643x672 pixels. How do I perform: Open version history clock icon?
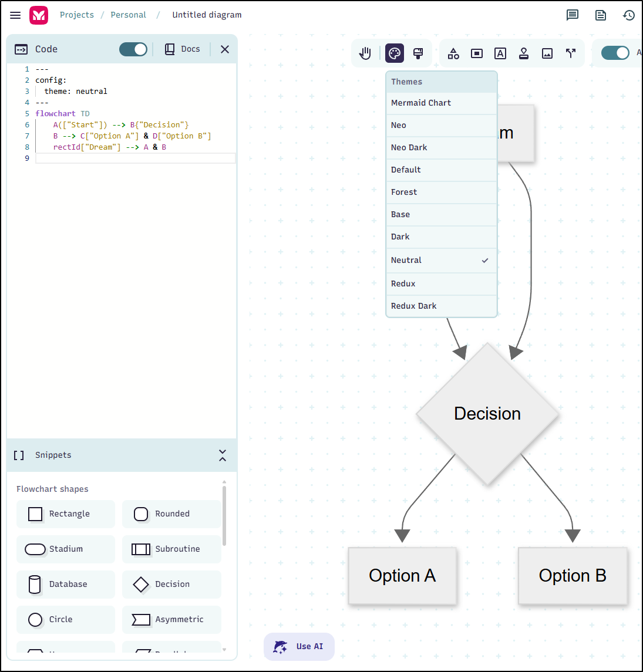629,15
